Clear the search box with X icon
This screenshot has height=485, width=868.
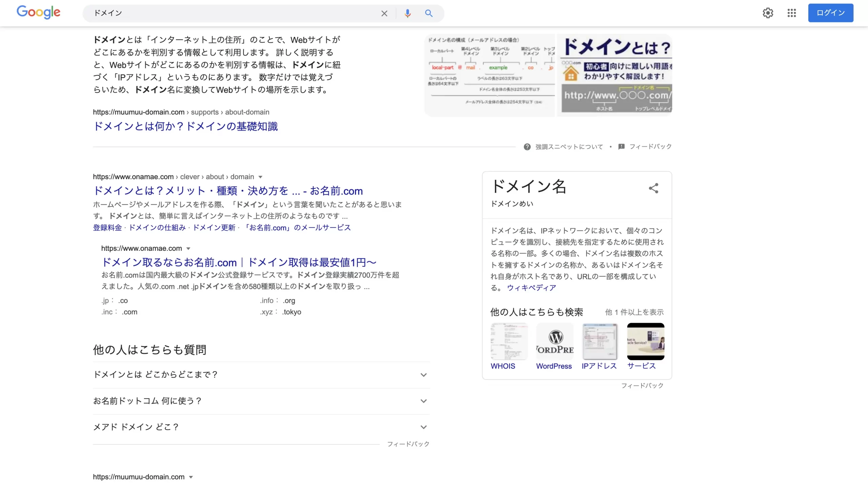(x=384, y=13)
